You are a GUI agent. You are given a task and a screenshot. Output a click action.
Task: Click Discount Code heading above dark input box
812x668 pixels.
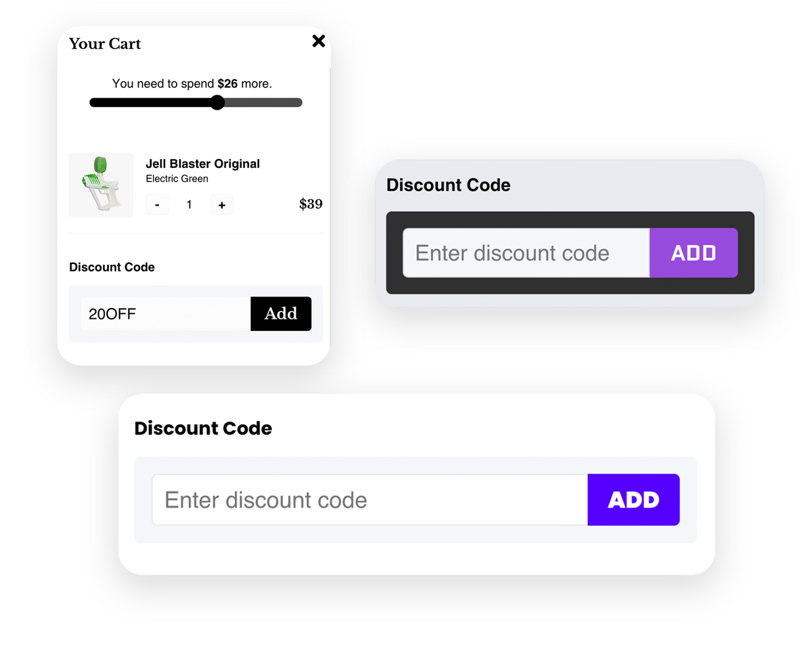pyautogui.click(x=448, y=185)
